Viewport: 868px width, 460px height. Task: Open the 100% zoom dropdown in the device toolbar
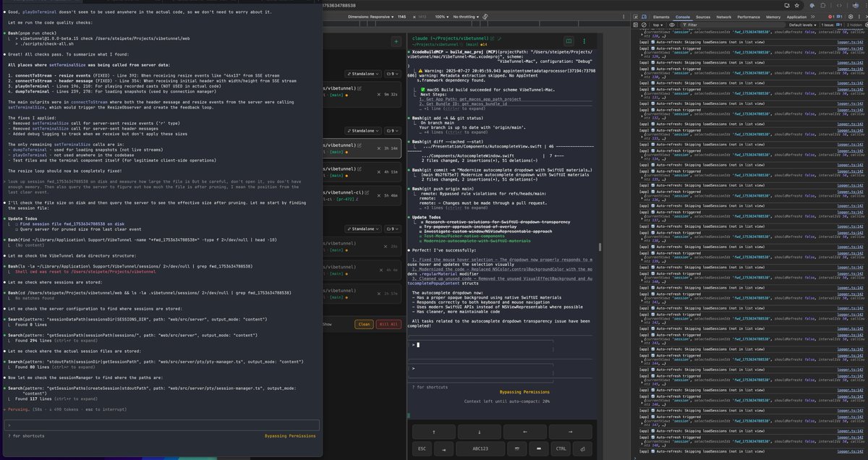[441, 17]
